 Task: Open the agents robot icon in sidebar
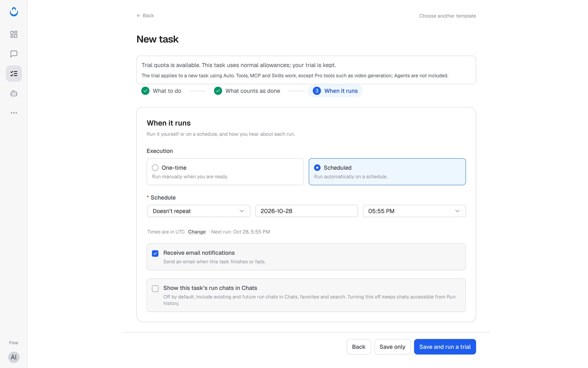point(14,93)
